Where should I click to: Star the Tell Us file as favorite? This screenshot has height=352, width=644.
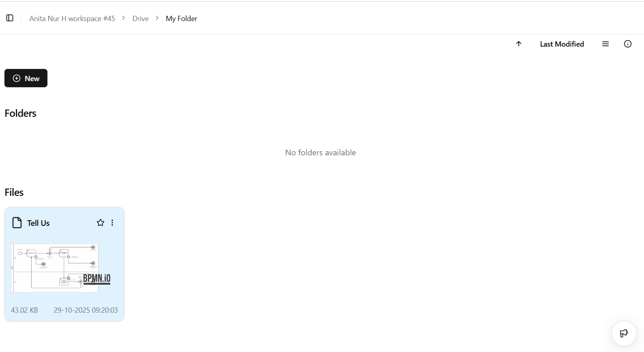click(x=101, y=223)
